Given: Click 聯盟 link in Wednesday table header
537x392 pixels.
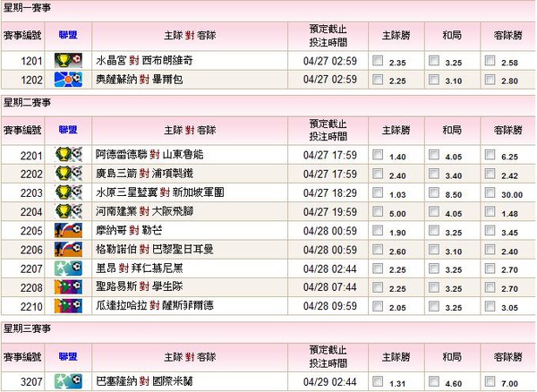Looking at the screenshot, I should tap(68, 356).
